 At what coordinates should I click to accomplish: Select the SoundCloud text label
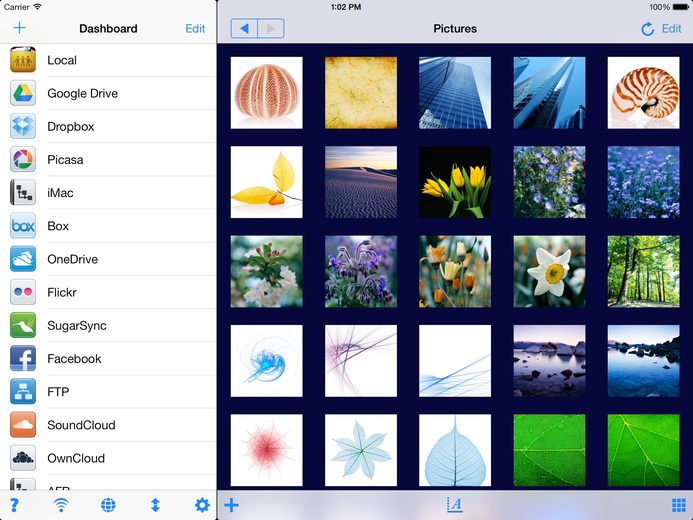81,425
